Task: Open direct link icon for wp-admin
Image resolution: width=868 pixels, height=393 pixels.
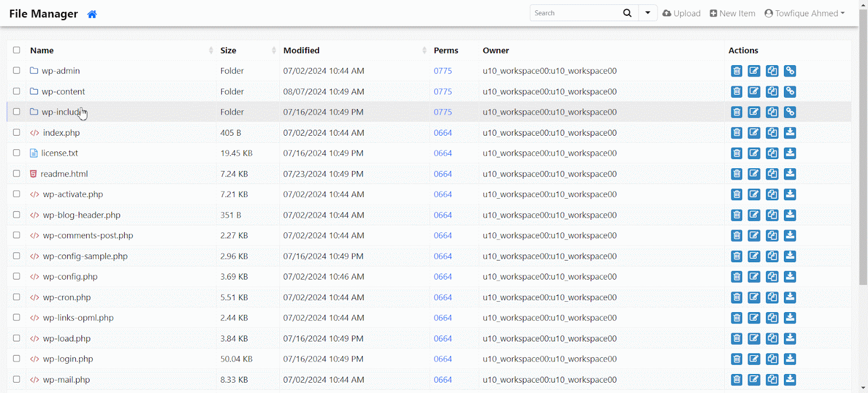Action: (790, 71)
